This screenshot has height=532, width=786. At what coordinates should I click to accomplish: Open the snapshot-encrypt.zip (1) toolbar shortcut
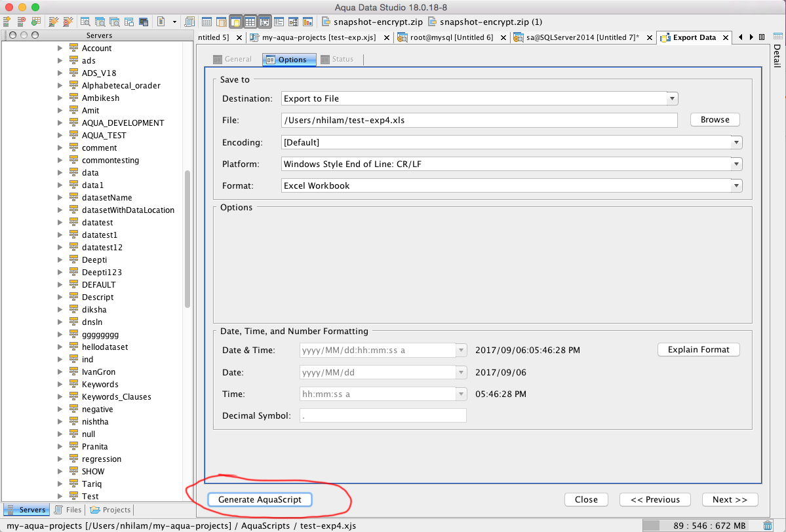[484, 22]
